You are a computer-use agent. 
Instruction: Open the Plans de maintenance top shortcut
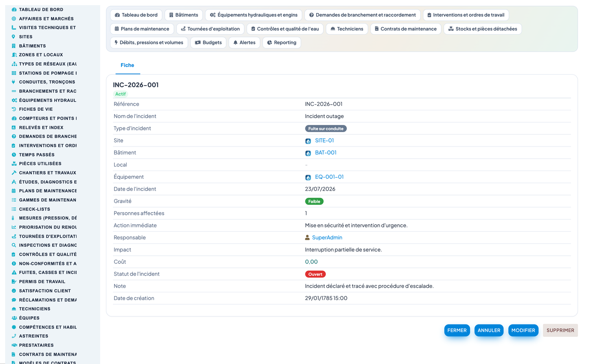coord(142,29)
